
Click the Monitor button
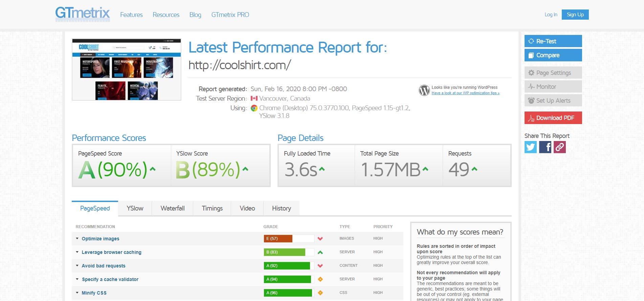[x=553, y=86]
